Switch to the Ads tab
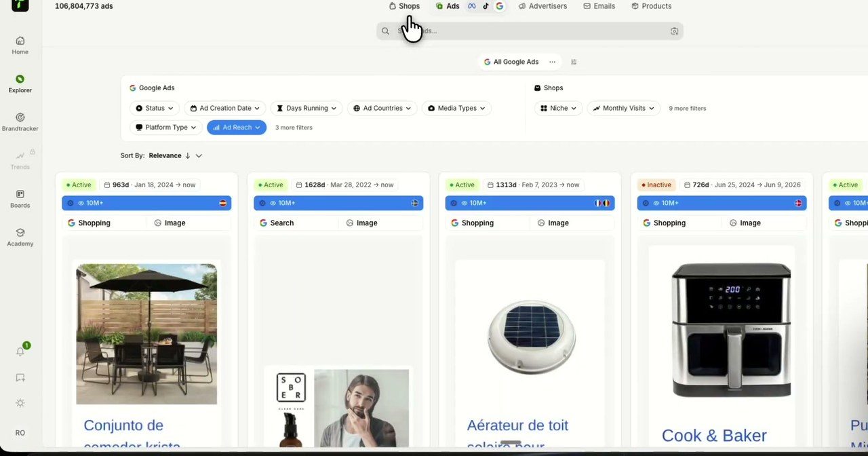Image resolution: width=868 pixels, height=456 pixels. (448, 6)
